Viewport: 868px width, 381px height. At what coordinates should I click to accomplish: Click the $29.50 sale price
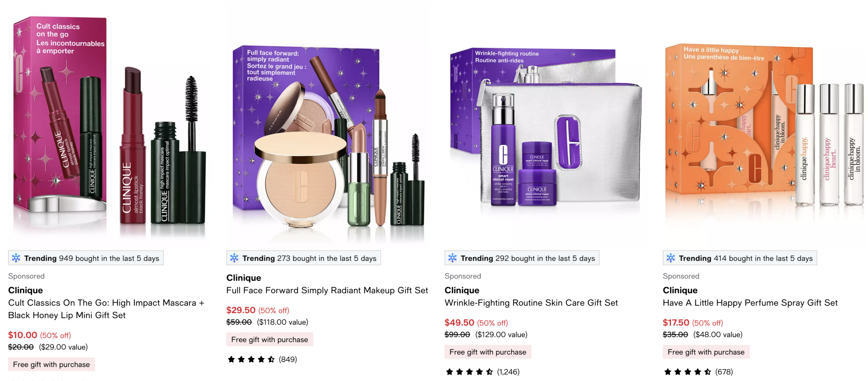pyautogui.click(x=241, y=310)
